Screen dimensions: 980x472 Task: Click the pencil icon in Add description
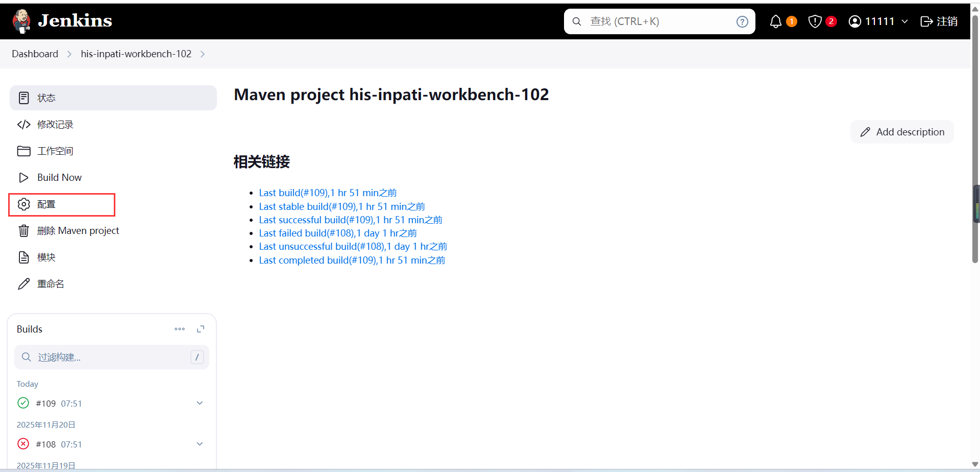(x=865, y=132)
